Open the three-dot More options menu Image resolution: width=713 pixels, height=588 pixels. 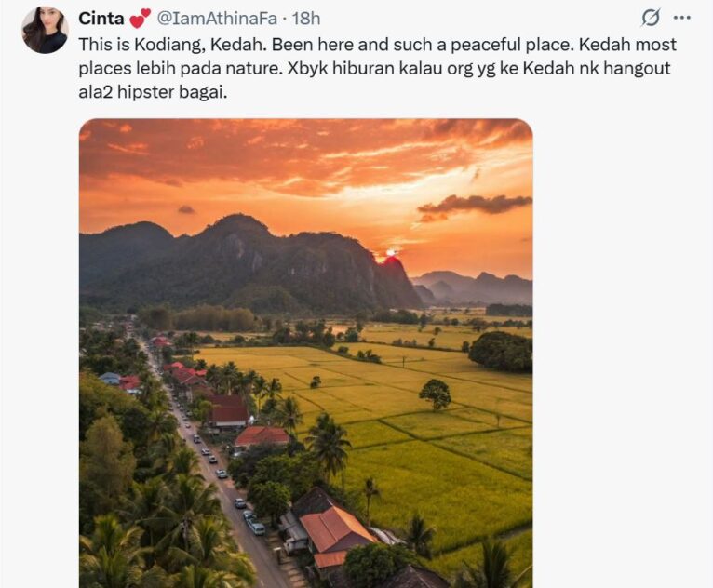click(682, 18)
